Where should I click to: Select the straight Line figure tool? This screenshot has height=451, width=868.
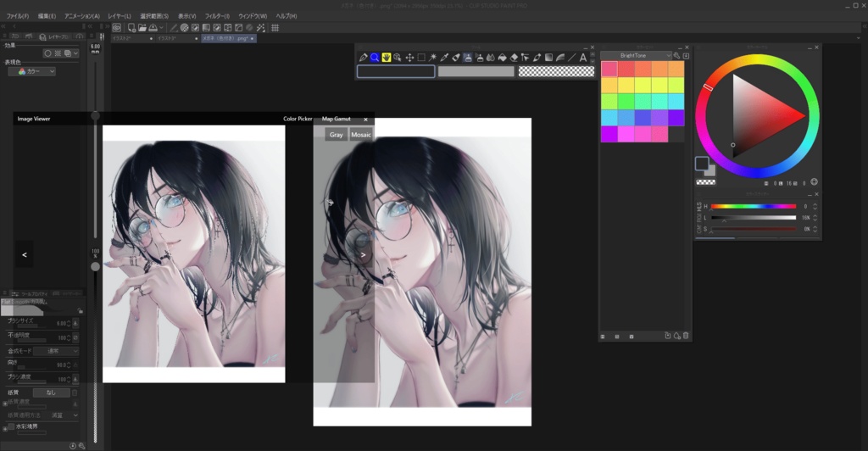pyautogui.click(x=572, y=58)
